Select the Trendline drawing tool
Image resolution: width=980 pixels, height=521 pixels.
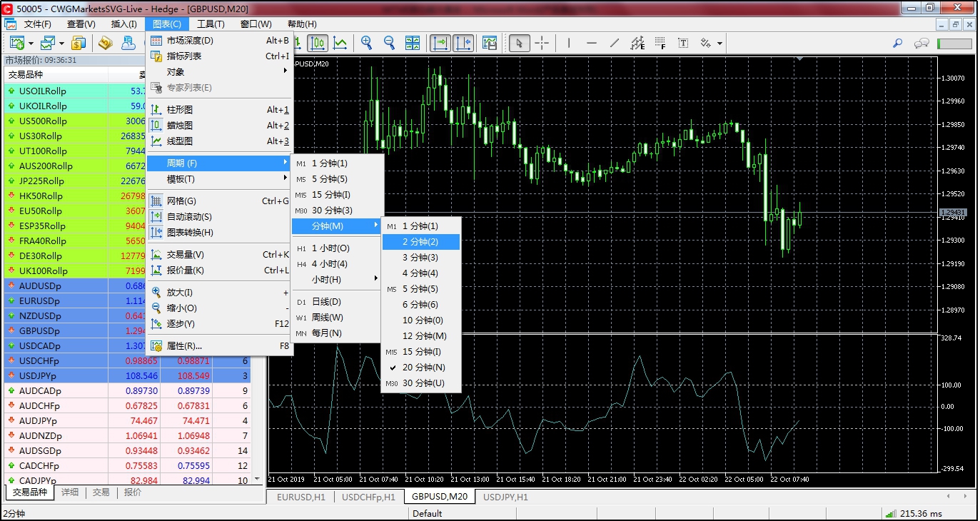click(615, 44)
